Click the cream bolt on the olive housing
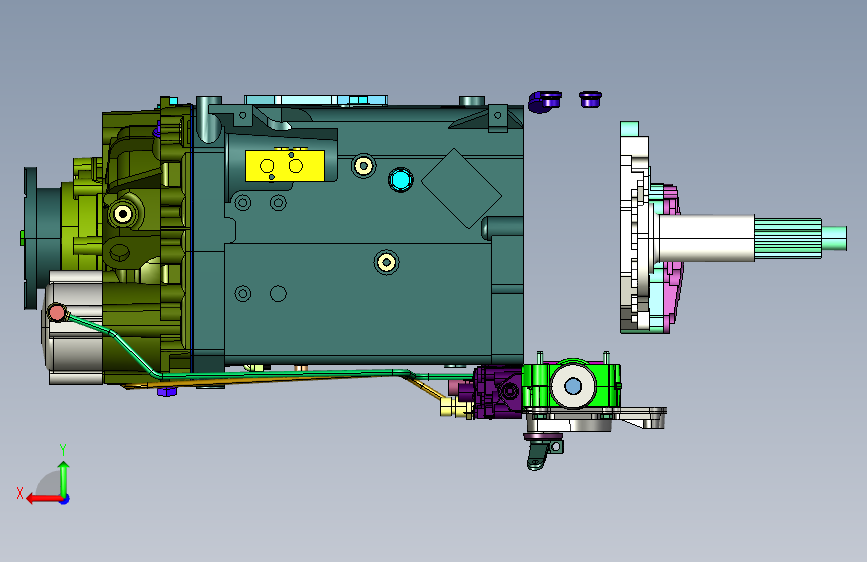This screenshot has width=867, height=562. click(122, 214)
